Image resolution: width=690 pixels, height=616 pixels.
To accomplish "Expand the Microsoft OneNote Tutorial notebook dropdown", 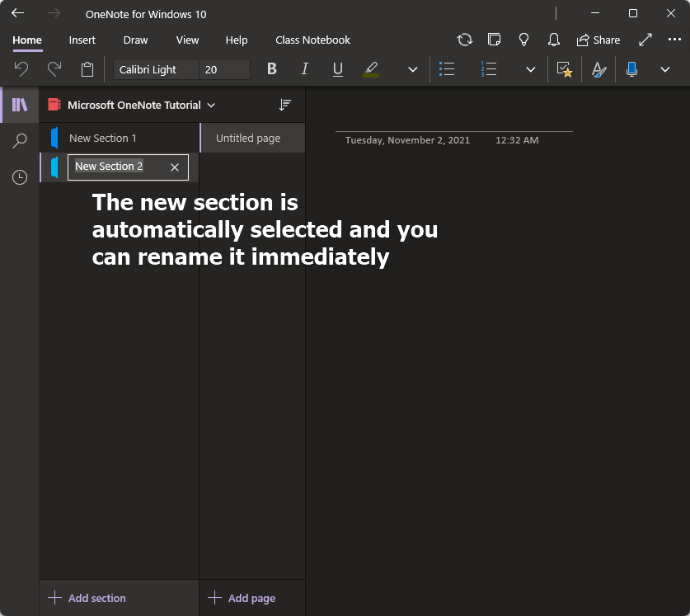I will 211,106.
